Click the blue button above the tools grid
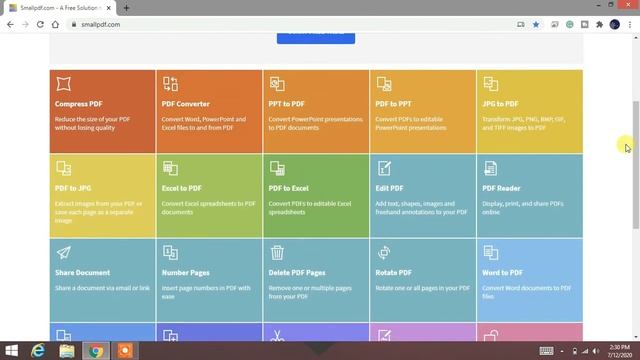The height and width of the screenshot is (360, 640). pyautogui.click(x=316, y=38)
